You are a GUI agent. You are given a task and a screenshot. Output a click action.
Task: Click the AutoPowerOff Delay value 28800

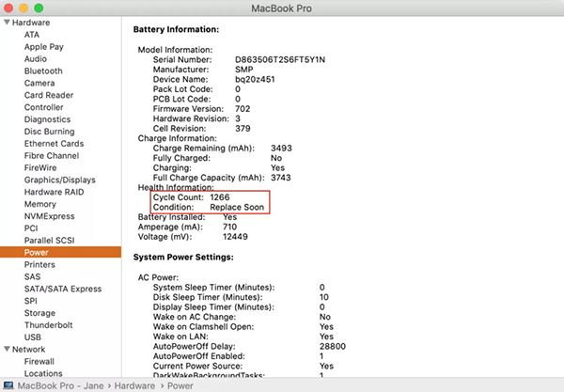pos(333,346)
